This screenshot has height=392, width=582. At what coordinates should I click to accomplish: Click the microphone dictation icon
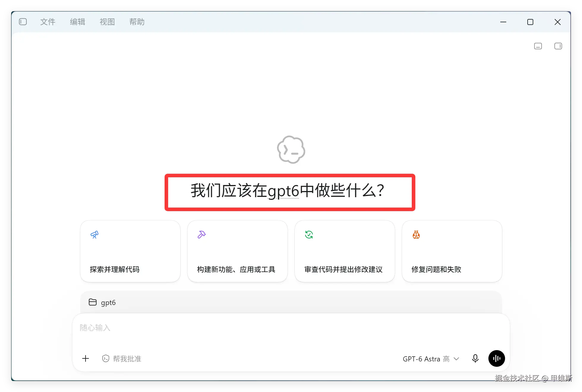click(475, 358)
